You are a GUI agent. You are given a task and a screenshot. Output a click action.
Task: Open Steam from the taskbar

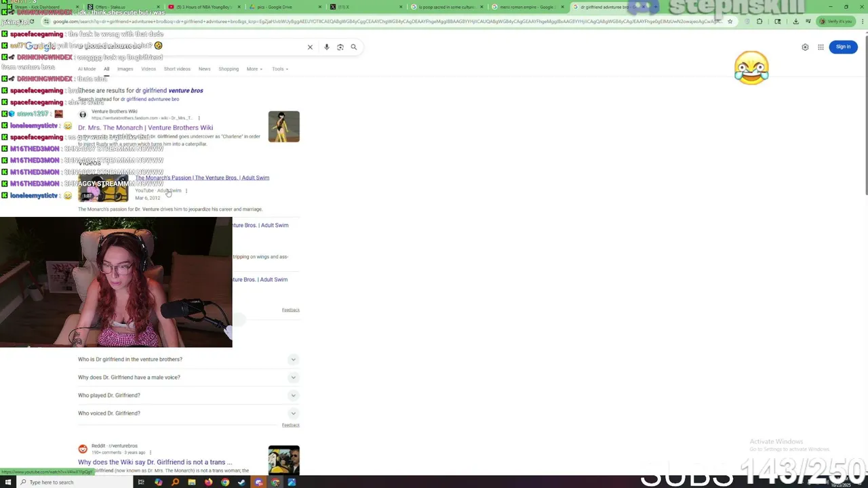(x=241, y=482)
